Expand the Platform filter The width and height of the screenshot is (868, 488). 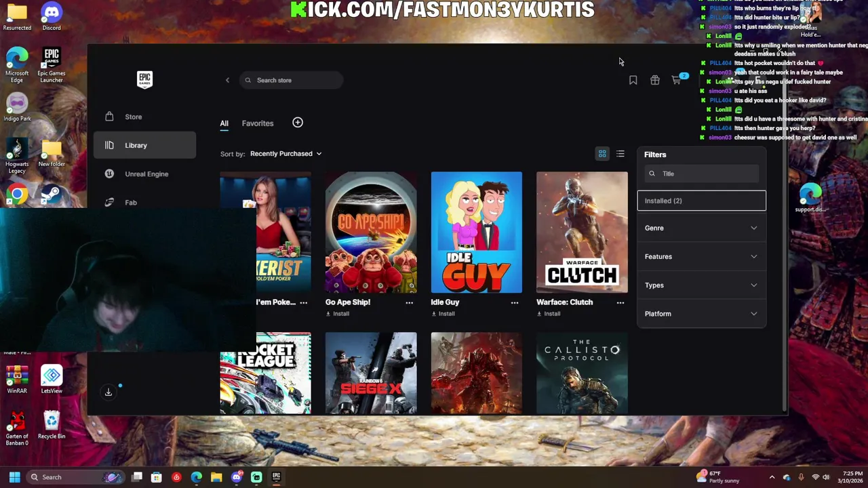[x=701, y=314]
